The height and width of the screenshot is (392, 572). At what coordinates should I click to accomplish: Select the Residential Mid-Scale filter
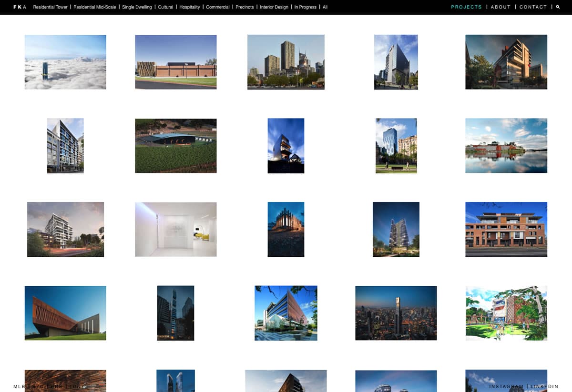tap(94, 7)
